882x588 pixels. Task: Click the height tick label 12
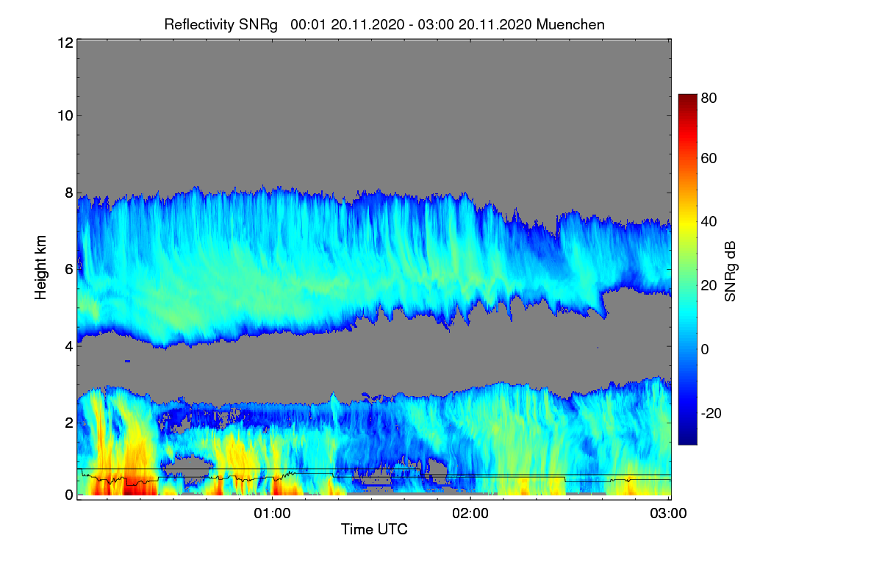(x=65, y=43)
